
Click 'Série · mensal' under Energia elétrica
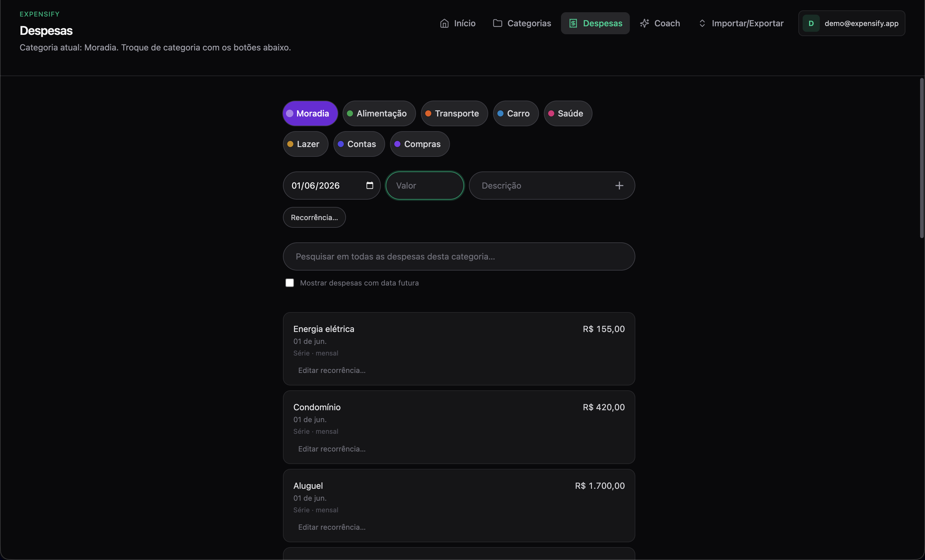316,353
